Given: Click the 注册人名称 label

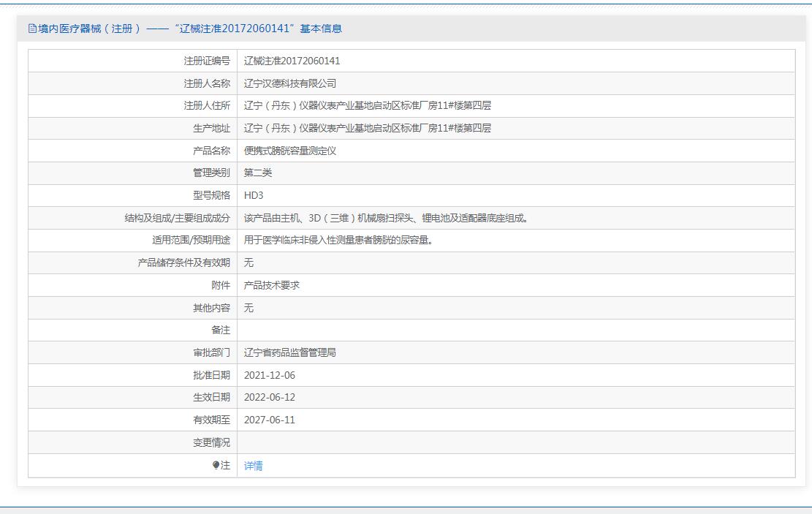Looking at the screenshot, I should tap(207, 83).
